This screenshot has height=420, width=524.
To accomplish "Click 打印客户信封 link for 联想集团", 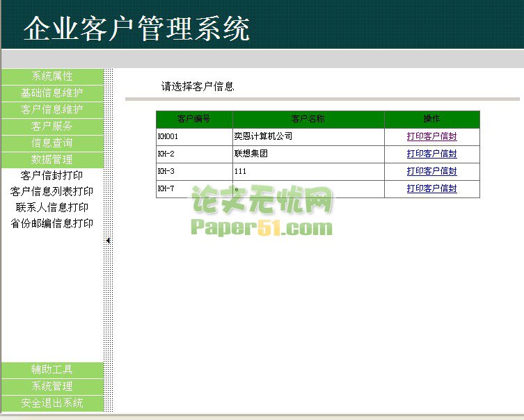I will point(431,154).
